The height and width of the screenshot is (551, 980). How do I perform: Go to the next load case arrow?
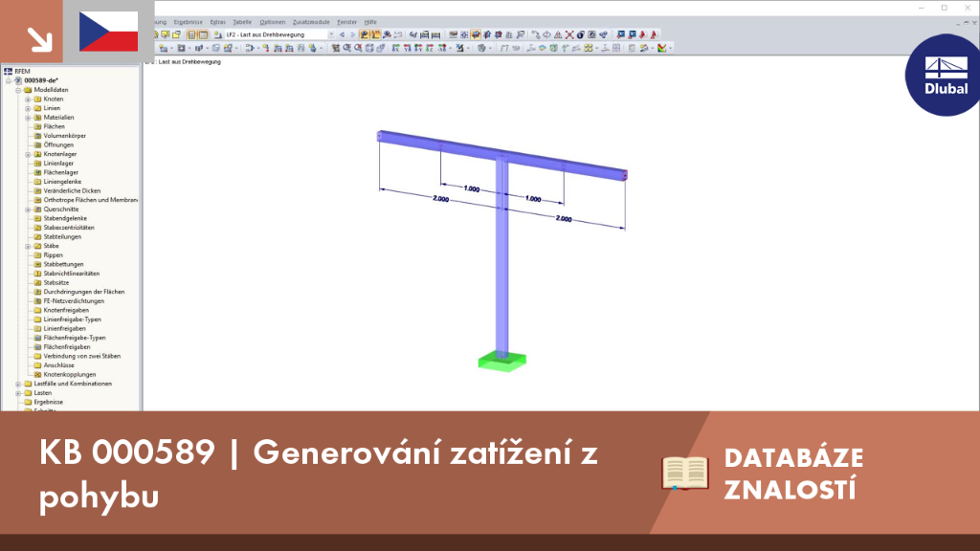click(352, 35)
